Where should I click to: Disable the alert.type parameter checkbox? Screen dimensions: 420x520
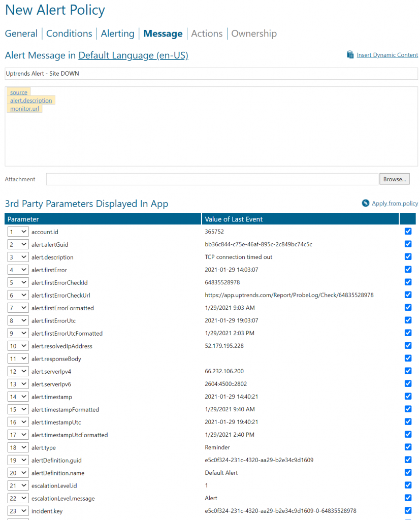pyautogui.click(x=408, y=447)
